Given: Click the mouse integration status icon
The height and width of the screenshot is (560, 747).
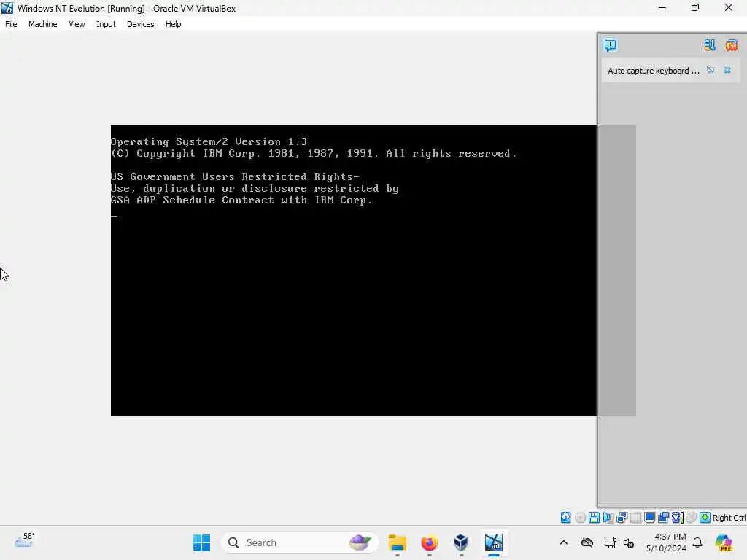Looking at the screenshot, I should (x=692, y=518).
